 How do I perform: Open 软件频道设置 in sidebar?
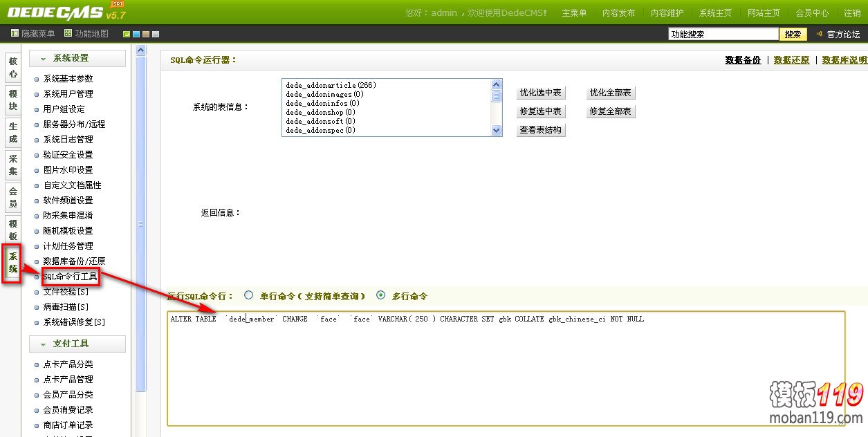68,201
